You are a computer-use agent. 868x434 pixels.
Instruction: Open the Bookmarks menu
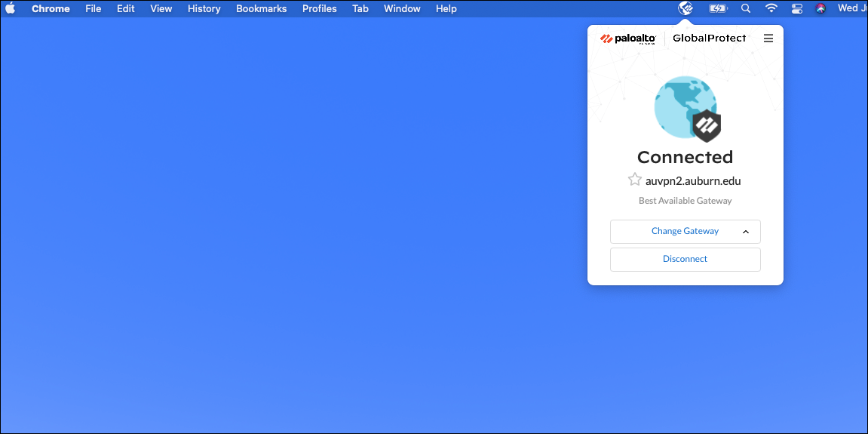pyautogui.click(x=261, y=9)
